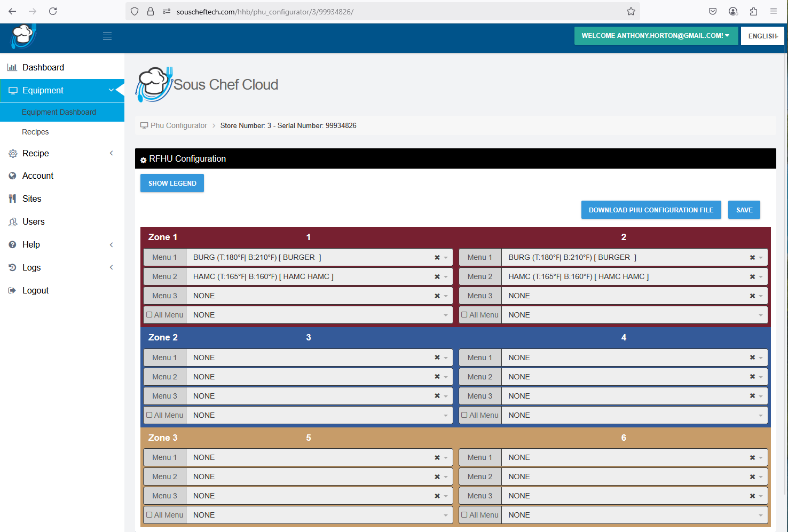This screenshot has width=788, height=532.
Task: Click the browser address bar URL
Action: 265,11
